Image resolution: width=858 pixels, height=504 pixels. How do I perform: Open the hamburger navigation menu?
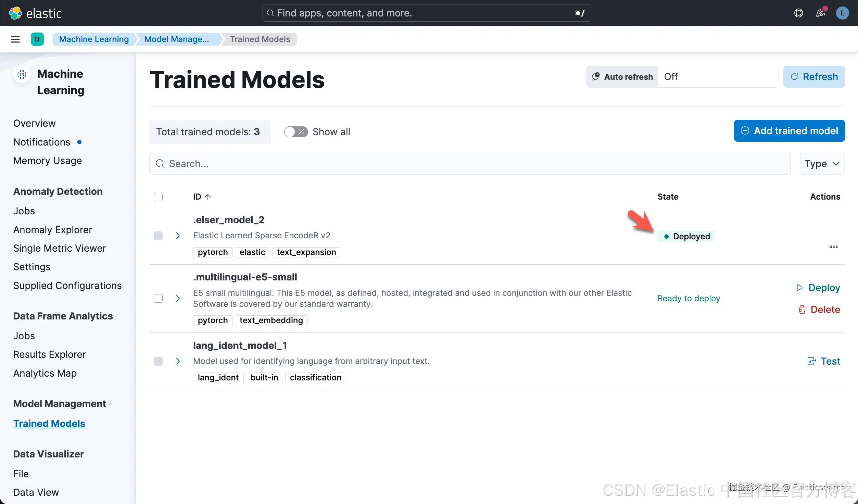(15, 39)
